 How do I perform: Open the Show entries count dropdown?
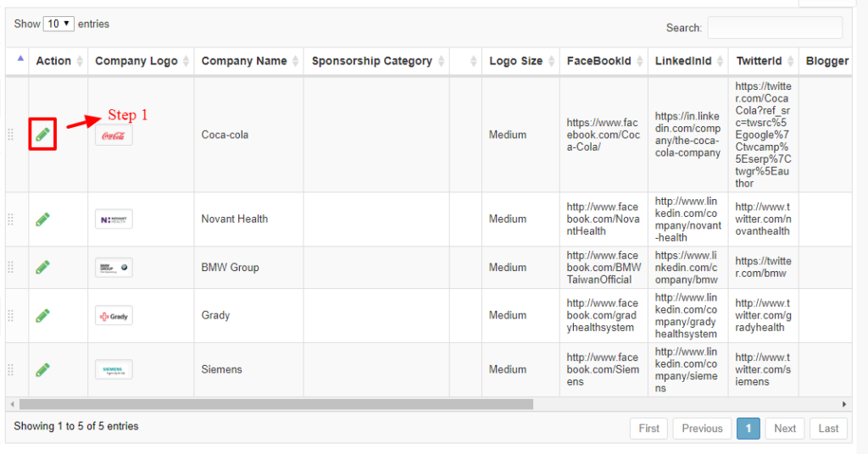(59, 24)
